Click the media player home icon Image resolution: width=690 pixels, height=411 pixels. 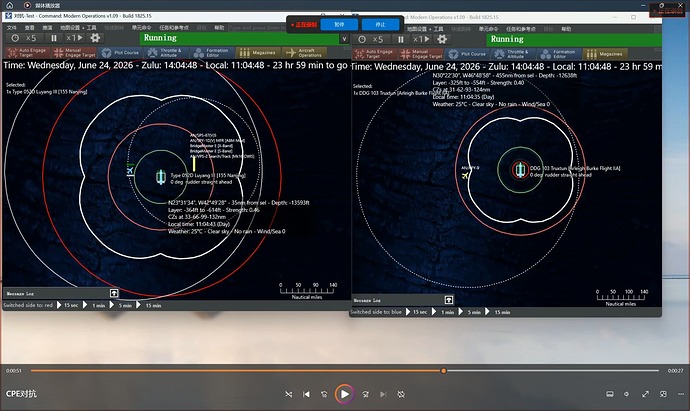(9, 5)
